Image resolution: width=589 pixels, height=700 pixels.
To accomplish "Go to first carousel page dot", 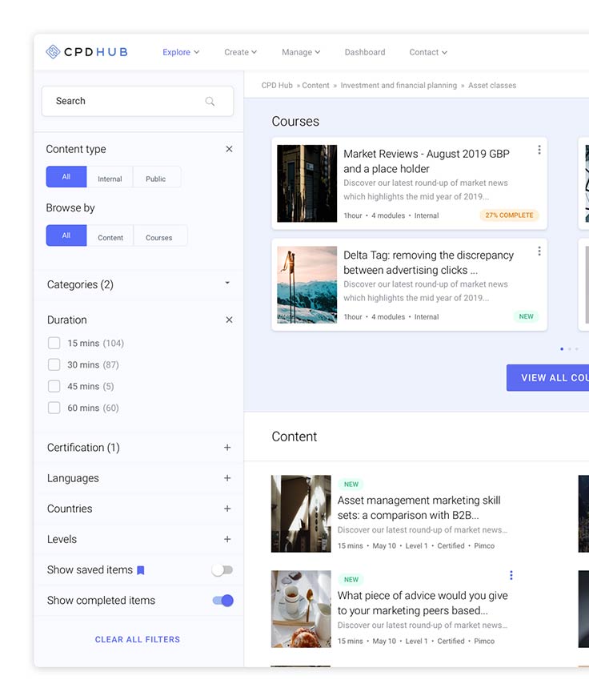I will tap(562, 349).
